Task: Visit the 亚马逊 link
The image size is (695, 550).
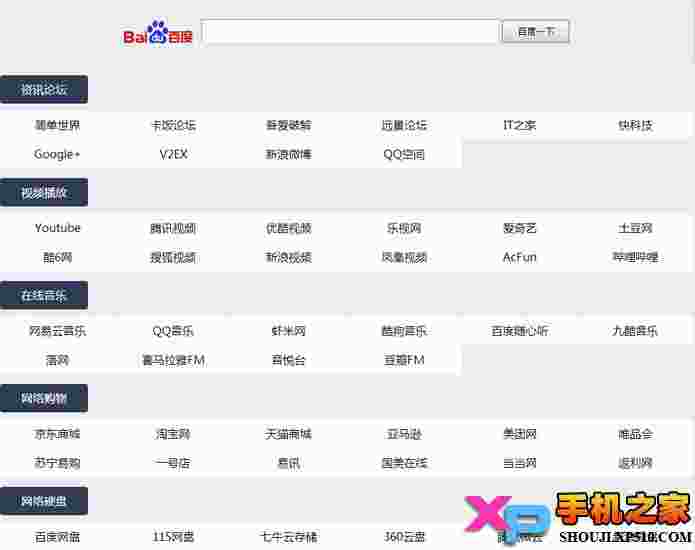Action: pyautogui.click(x=404, y=434)
